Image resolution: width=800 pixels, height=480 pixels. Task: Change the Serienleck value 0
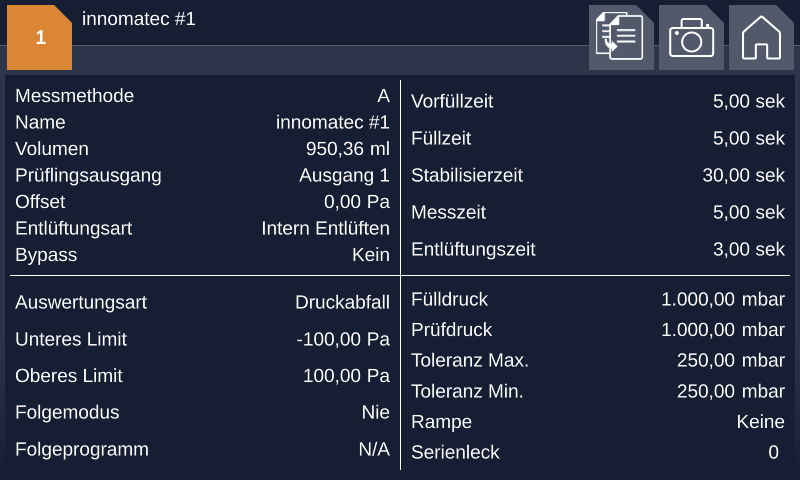pos(773,452)
